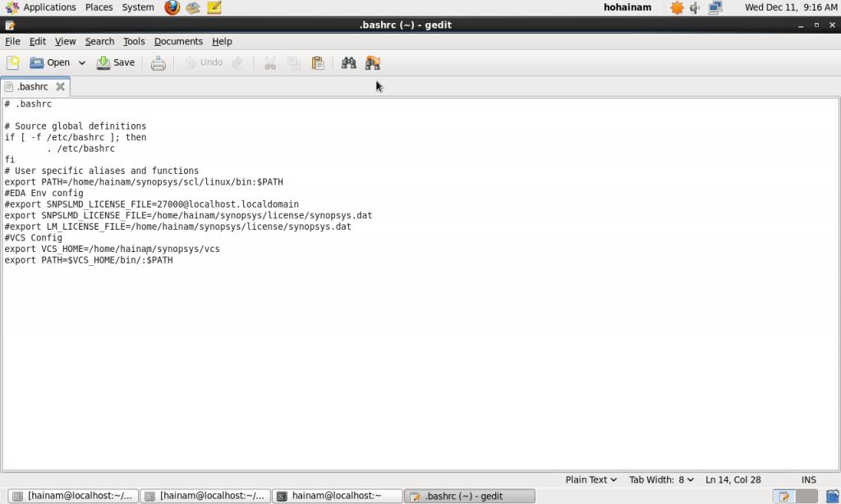
Task: Click the gedit window menu icon in titlebar
Action: pos(10,25)
